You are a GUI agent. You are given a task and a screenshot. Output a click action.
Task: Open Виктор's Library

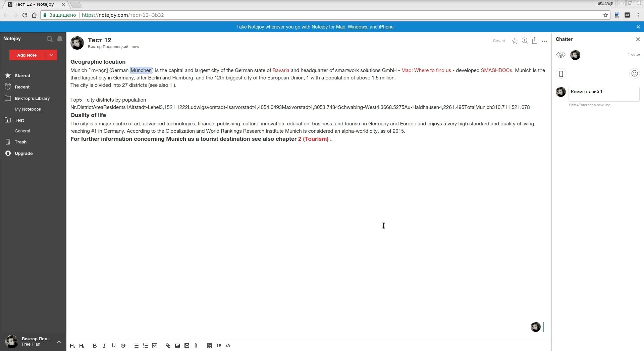pyautogui.click(x=32, y=98)
